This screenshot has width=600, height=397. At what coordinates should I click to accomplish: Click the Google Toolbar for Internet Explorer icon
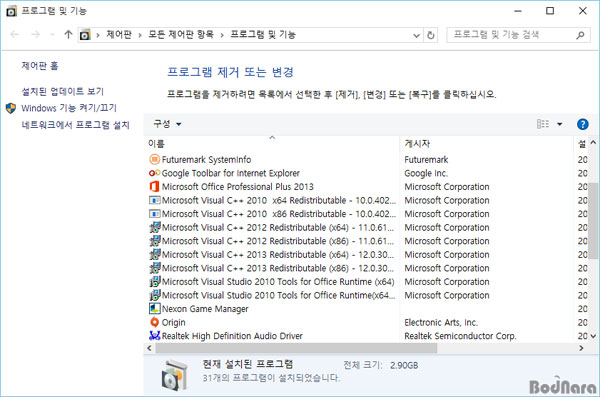click(x=154, y=173)
